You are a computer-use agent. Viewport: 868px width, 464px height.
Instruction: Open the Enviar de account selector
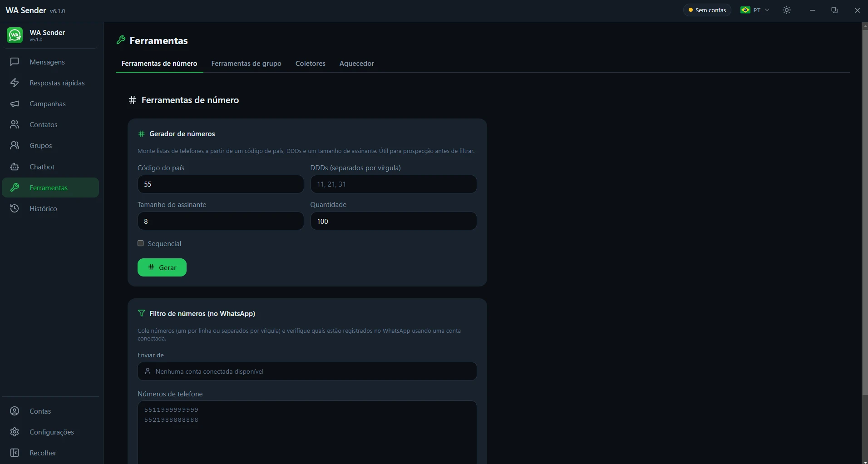click(307, 371)
